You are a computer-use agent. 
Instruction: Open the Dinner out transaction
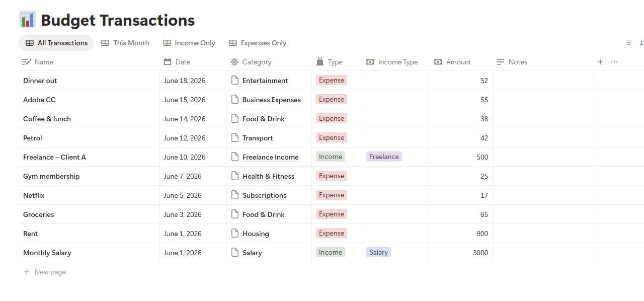(40, 81)
